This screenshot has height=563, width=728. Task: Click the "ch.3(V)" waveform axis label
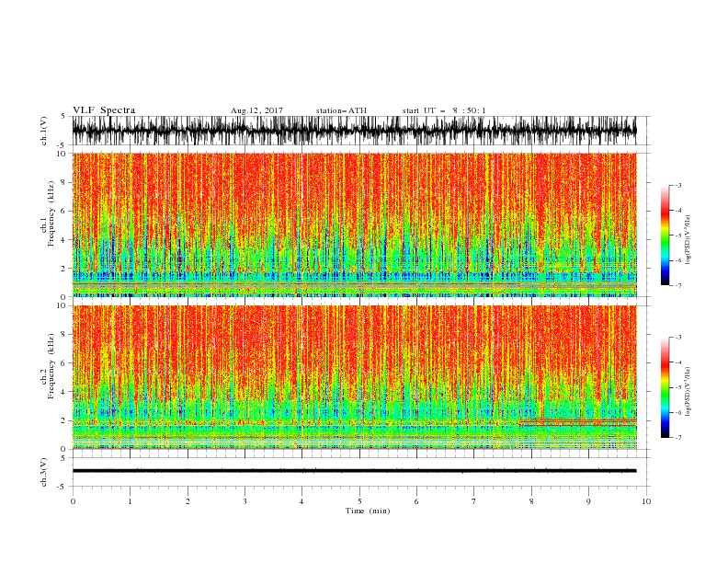(44, 472)
